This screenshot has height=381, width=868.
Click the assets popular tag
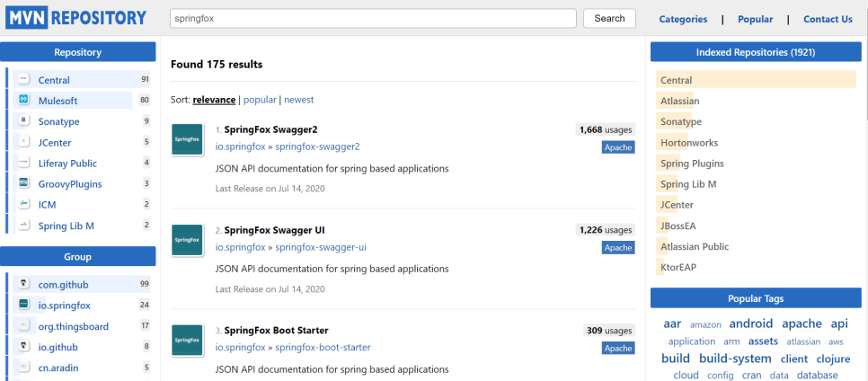tap(763, 341)
